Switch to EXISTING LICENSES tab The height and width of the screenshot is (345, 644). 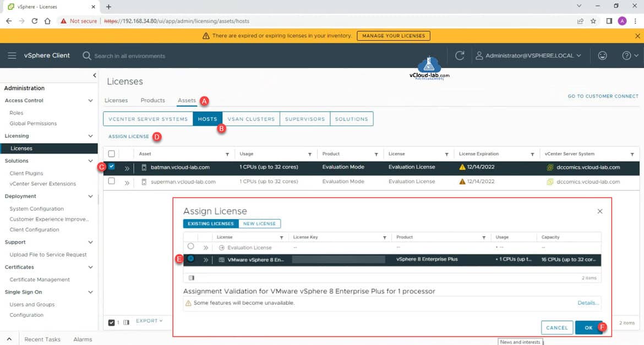coord(211,223)
